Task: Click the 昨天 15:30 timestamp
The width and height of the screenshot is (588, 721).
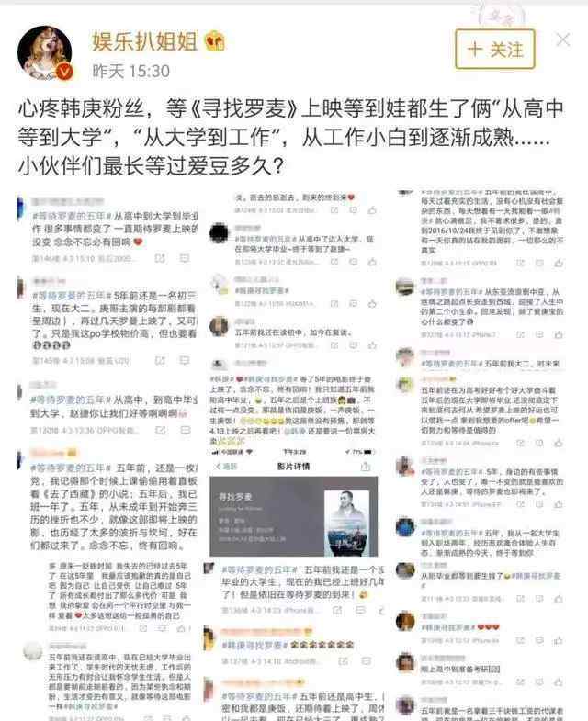Action: (x=131, y=72)
